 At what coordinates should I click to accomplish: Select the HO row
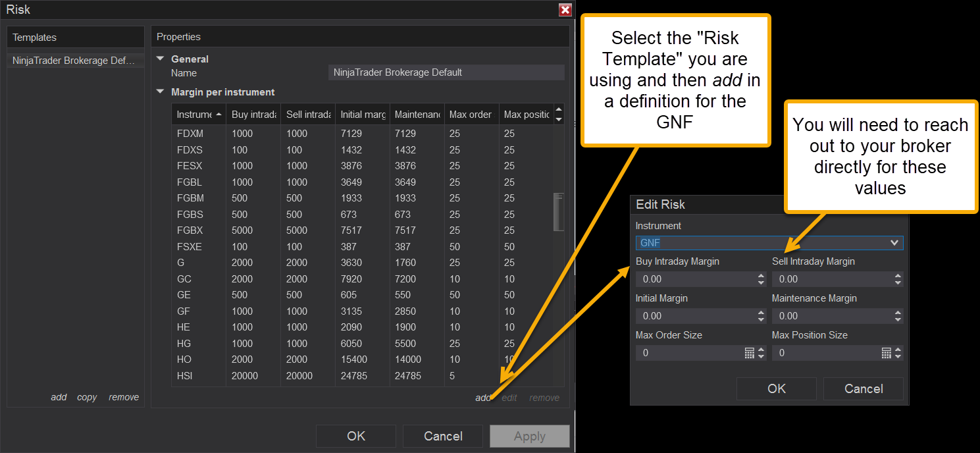tap(363, 360)
